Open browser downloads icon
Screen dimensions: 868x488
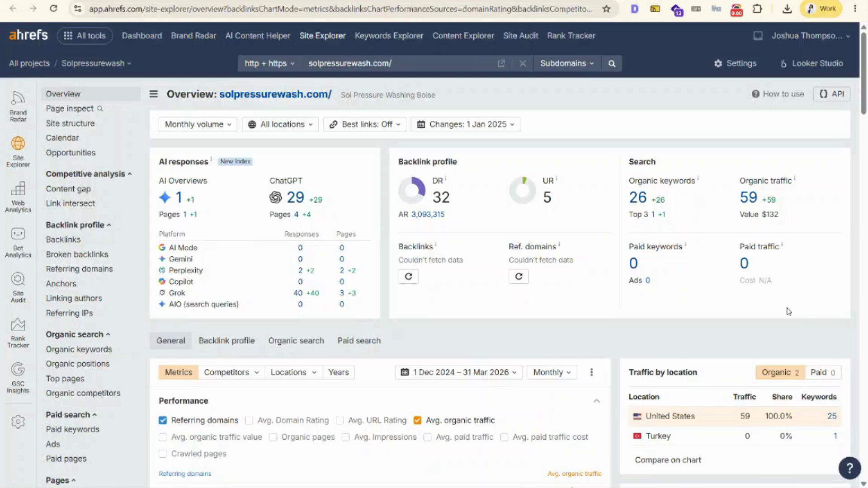point(787,9)
